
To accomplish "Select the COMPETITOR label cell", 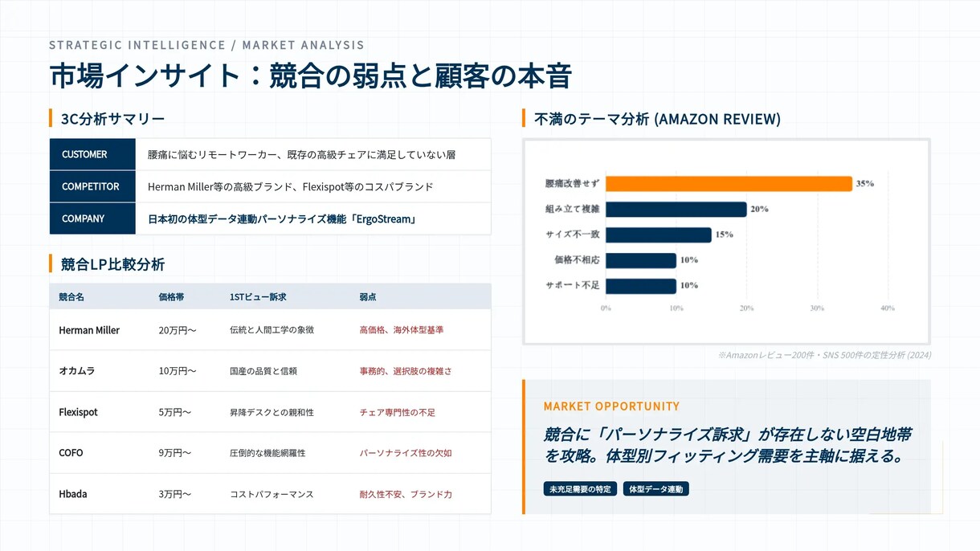I will tap(92, 186).
